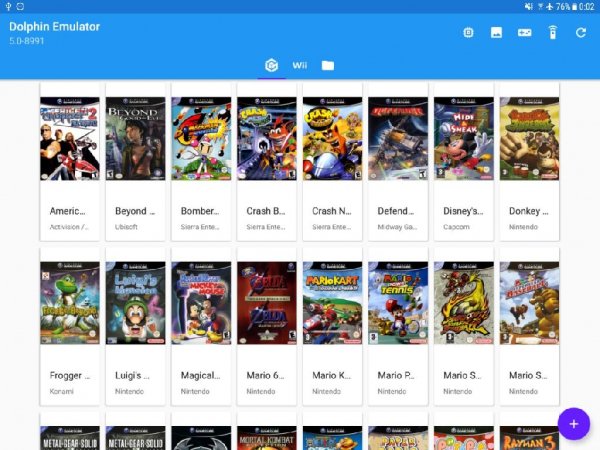Switch to the Wii tab
This screenshot has width=600, height=450.
(x=300, y=65)
